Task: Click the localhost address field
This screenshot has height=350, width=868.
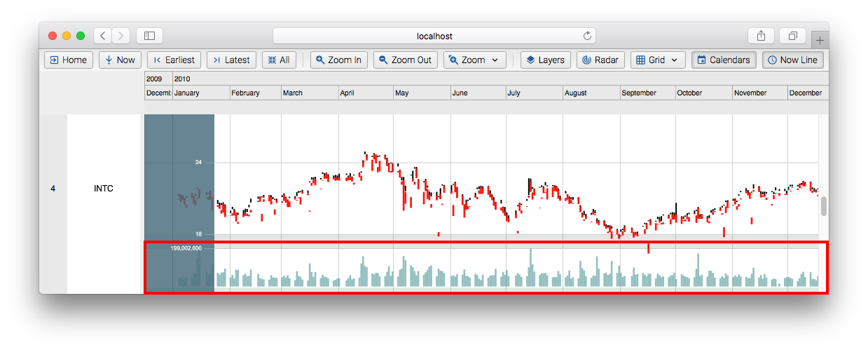Action: (434, 36)
